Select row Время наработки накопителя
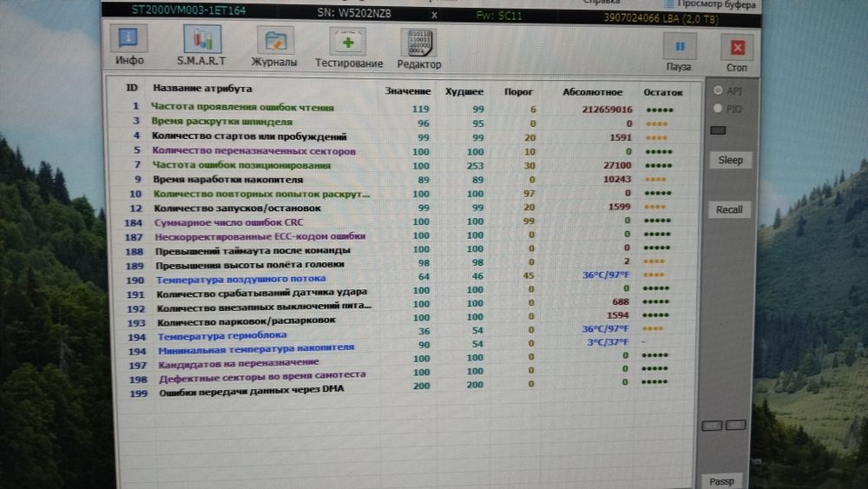 coord(403,180)
